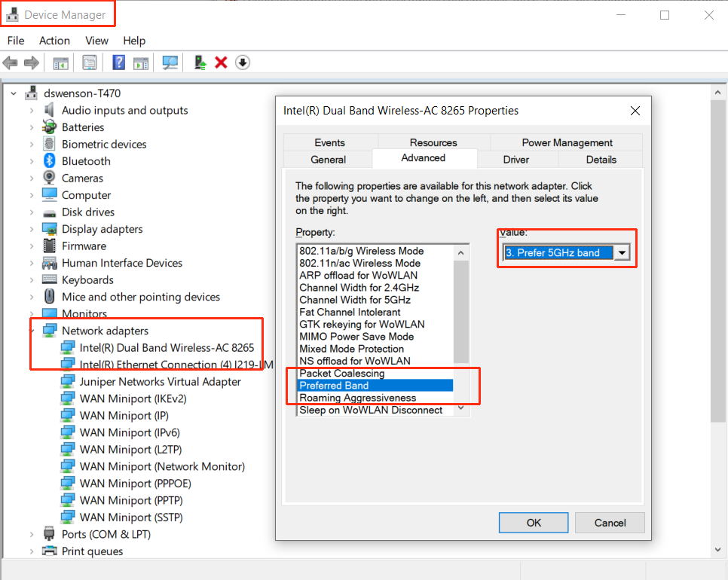The height and width of the screenshot is (580, 728).
Task: Click the Action Pane toggle toolbar icon
Action: 141,63
